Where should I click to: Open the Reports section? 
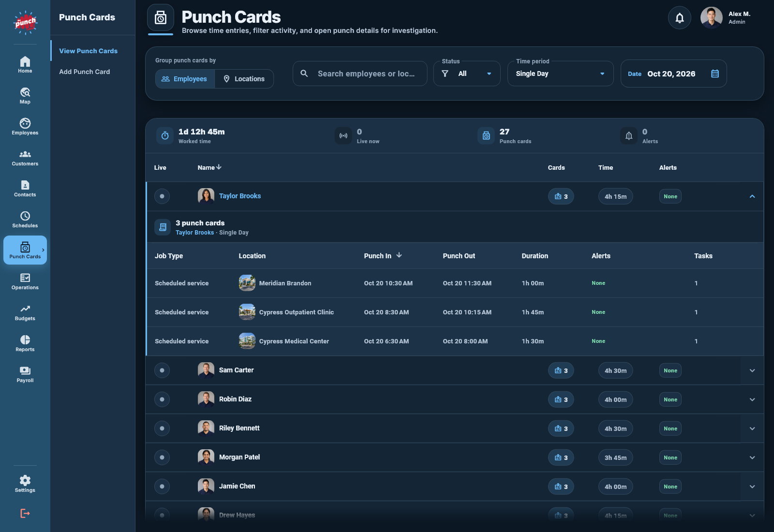25,343
